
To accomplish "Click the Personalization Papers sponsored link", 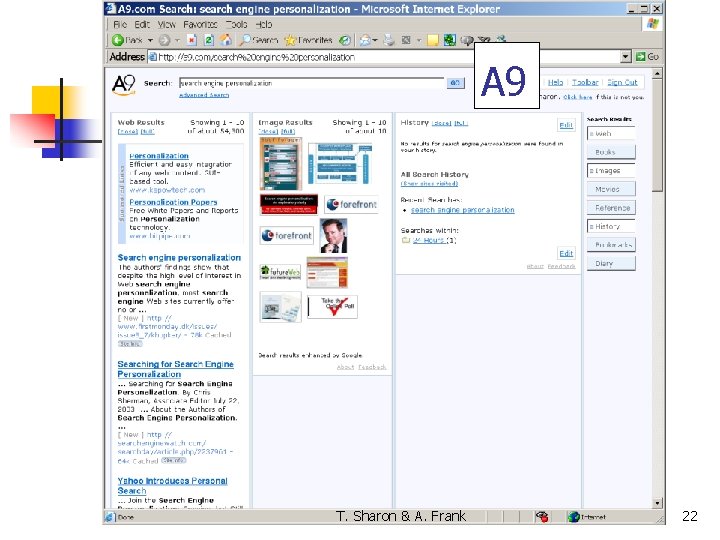I will pyautogui.click(x=173, y=202).
